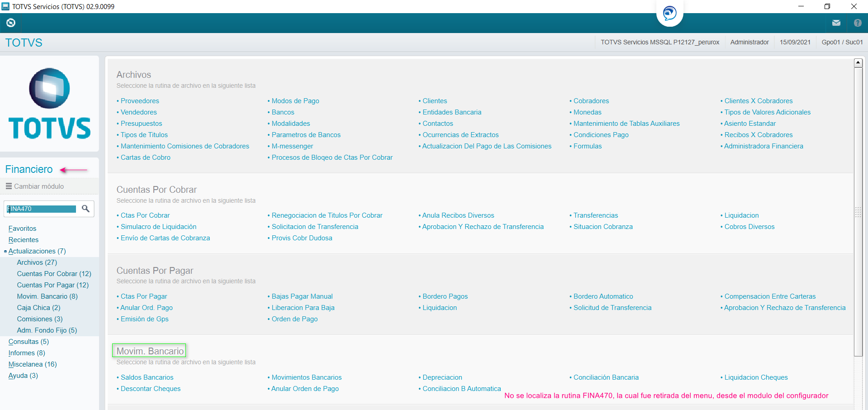Open the Vendedores routine

139,112
